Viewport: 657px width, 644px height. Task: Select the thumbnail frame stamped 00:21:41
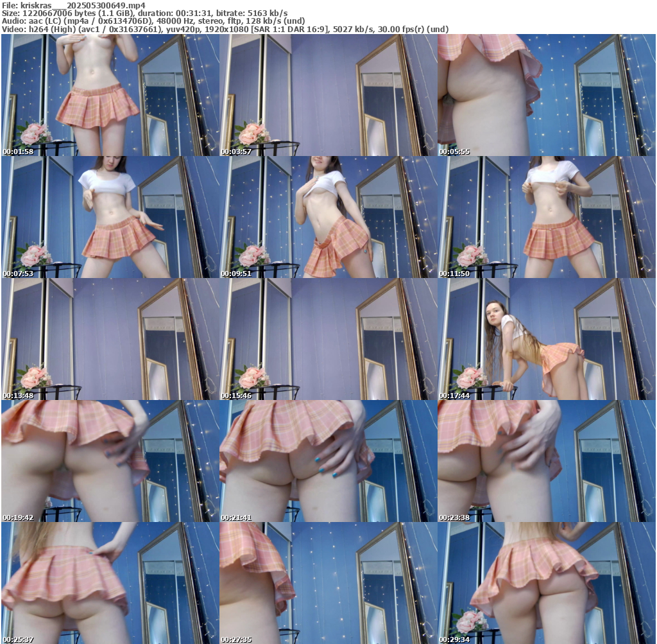328,461
